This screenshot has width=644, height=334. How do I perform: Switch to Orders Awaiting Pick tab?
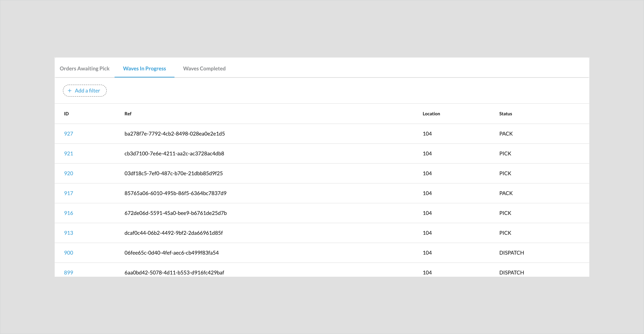coord(84,69)
